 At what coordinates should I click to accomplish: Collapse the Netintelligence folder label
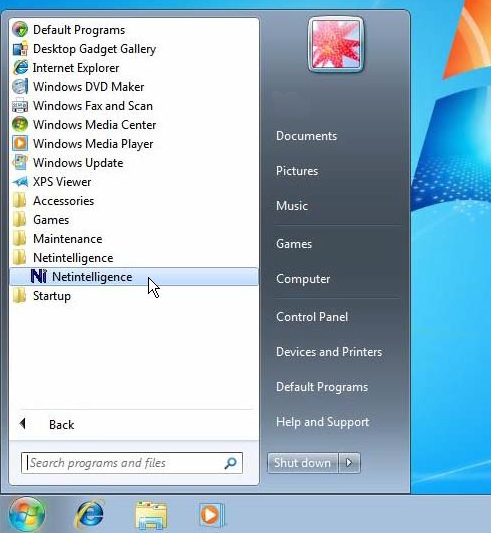click(73, 258)
